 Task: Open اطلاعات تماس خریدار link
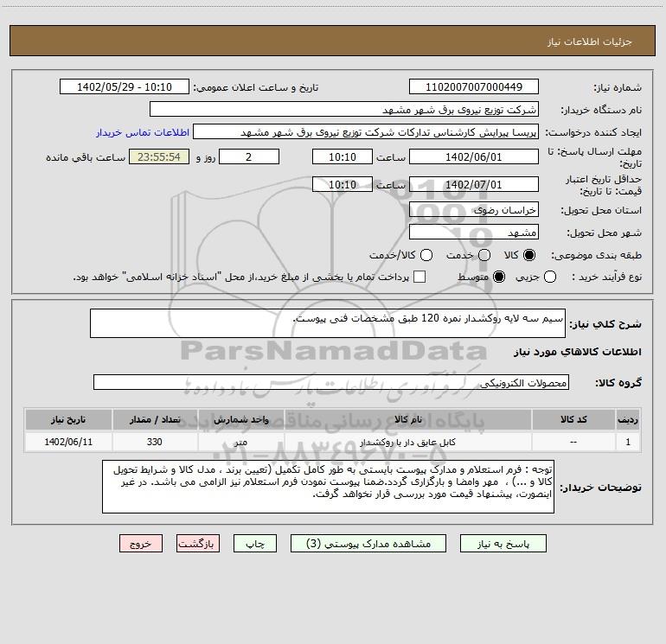[x=143, y=132]
